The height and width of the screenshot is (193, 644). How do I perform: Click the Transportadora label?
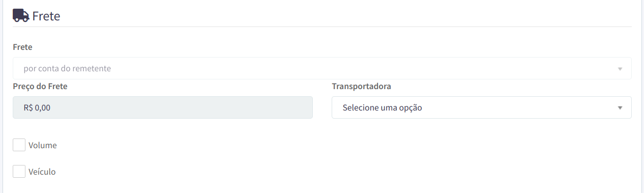point(361,87)
